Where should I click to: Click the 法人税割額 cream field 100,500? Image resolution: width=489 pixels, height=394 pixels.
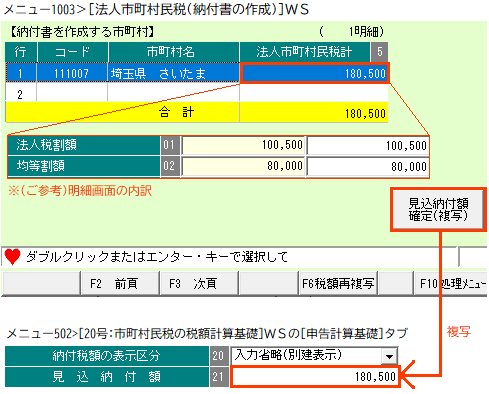click(243, 145)
